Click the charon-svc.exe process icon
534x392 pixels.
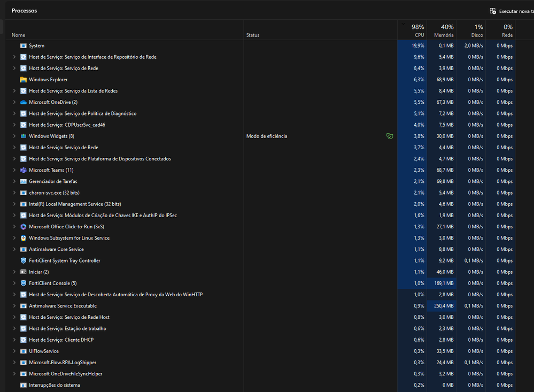coord(23,193)
